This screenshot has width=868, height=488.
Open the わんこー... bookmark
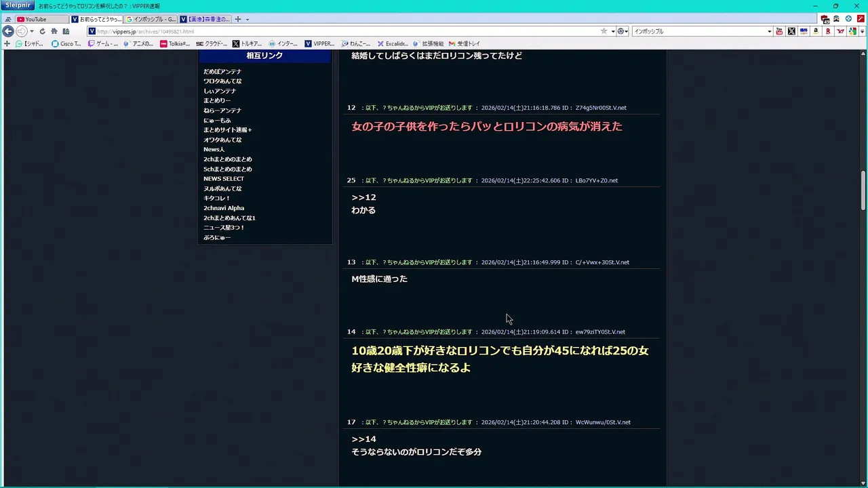click(356, 43)
